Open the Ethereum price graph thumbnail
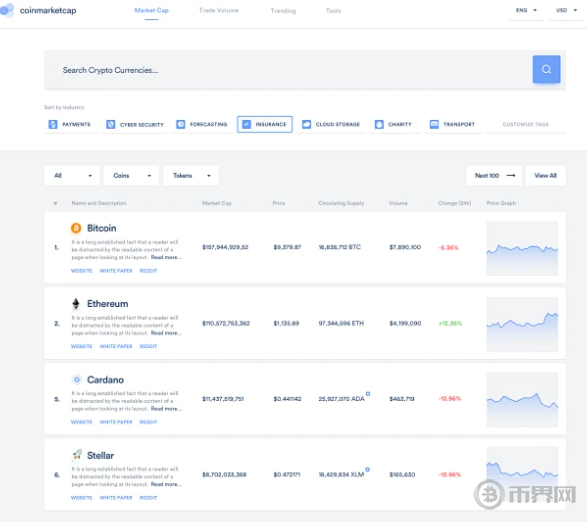 522,324
